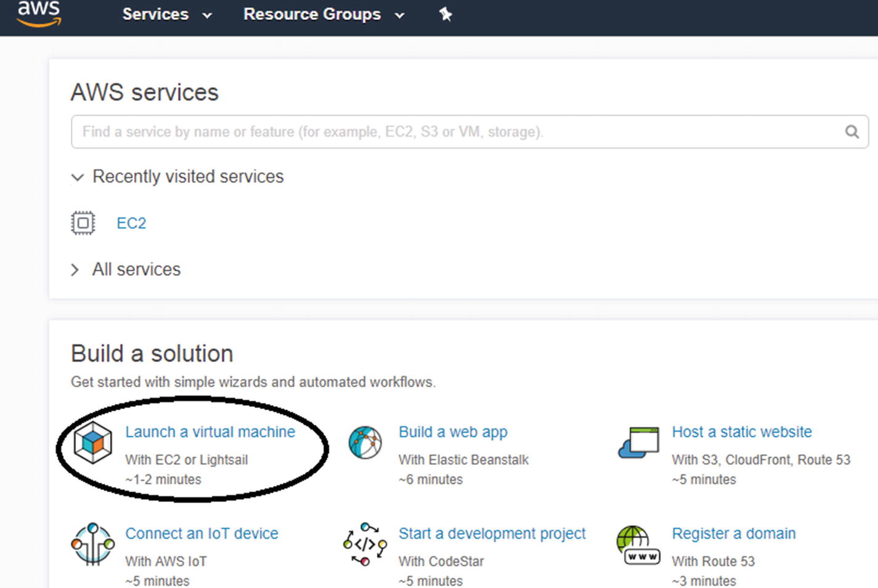This screenshot has height=588, width=878.
Task: Click the search magnifier icon
Action: (x=852, y=132)
